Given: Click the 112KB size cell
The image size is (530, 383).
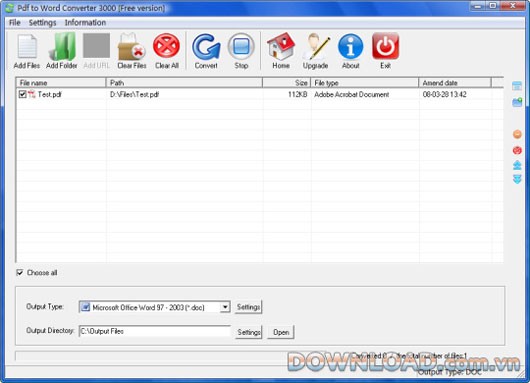Looking at the screenshot, I should pos(297,94).
